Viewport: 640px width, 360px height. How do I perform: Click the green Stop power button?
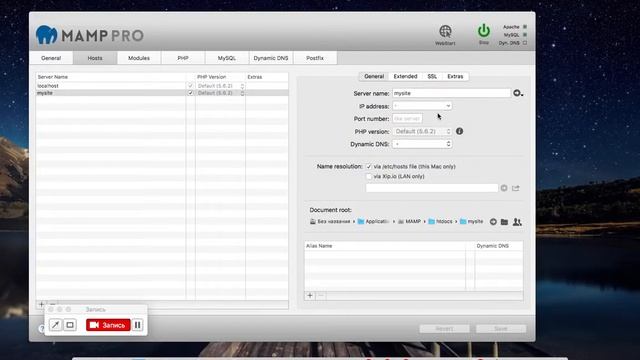pyautogui.click(x=484, y=31)
